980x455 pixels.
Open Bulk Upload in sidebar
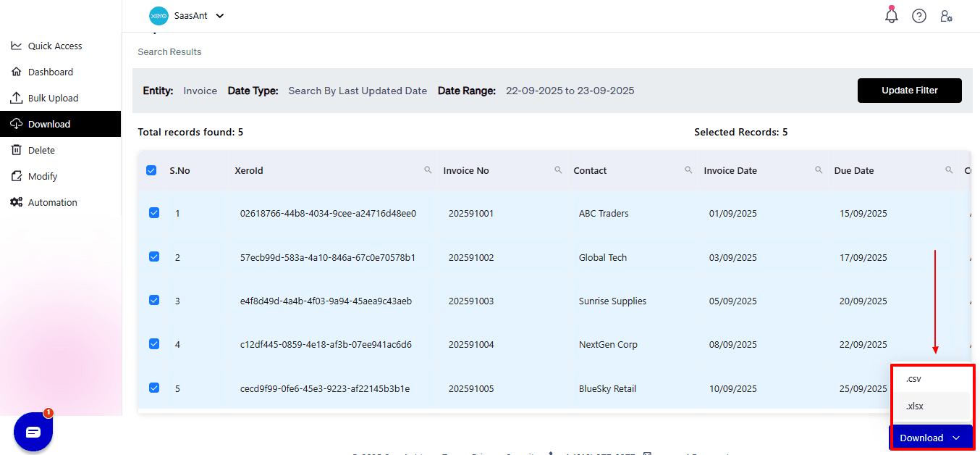point(53,98)
